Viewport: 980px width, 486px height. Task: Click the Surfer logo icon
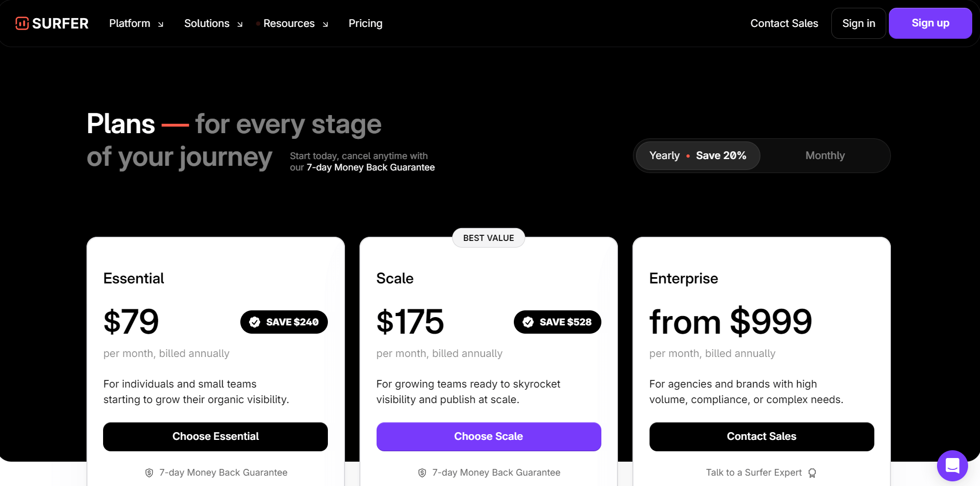pyautogui.click(x=22, y=23)
